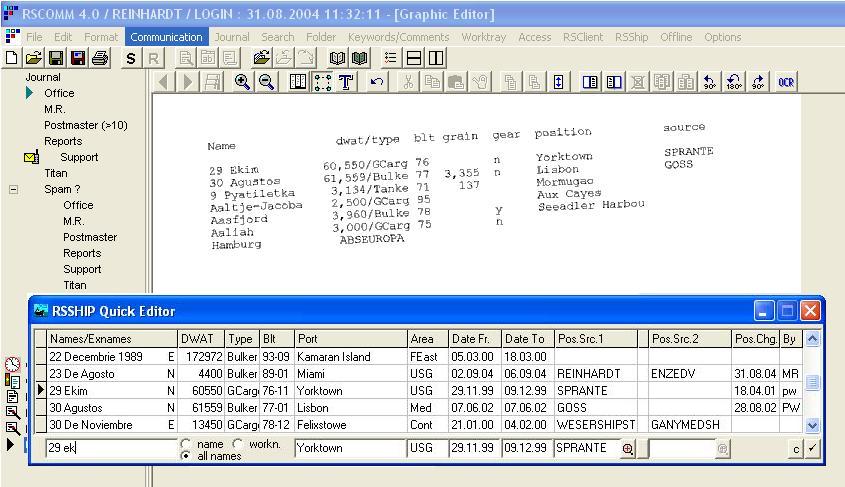
Task: Open the Keywords/Comments menu
Action: point(398,37)
